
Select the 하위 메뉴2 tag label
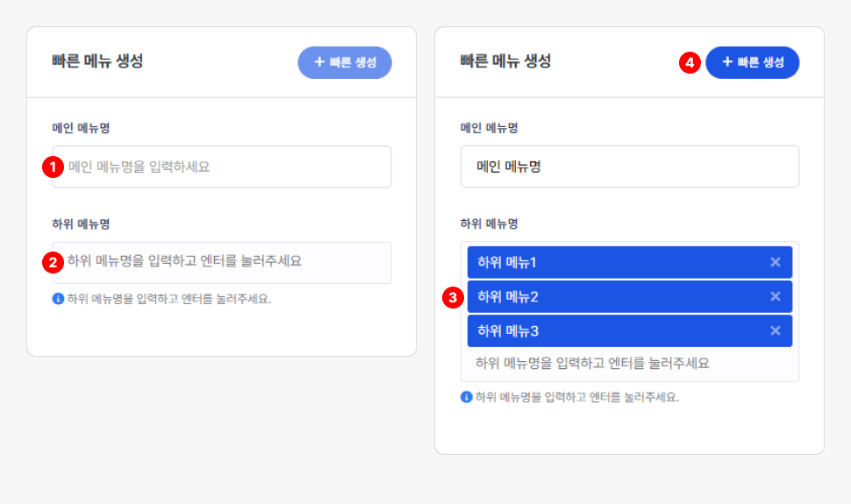(507, 296)
